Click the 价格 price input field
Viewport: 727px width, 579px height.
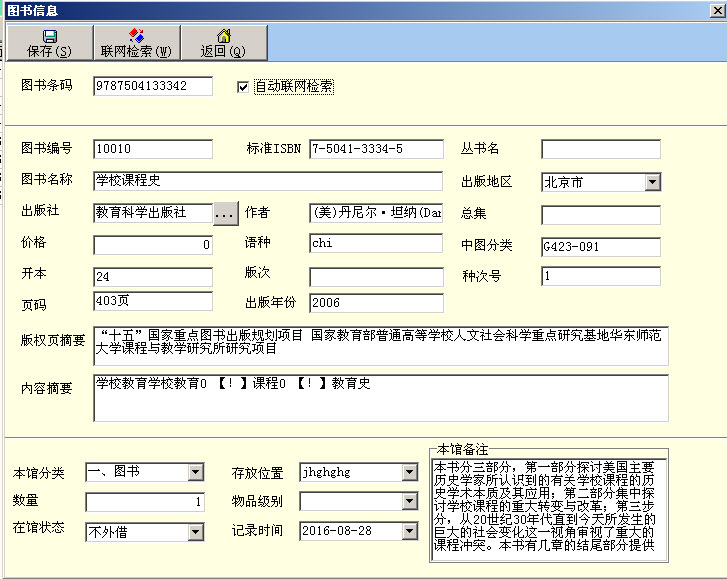coord(153,244)
